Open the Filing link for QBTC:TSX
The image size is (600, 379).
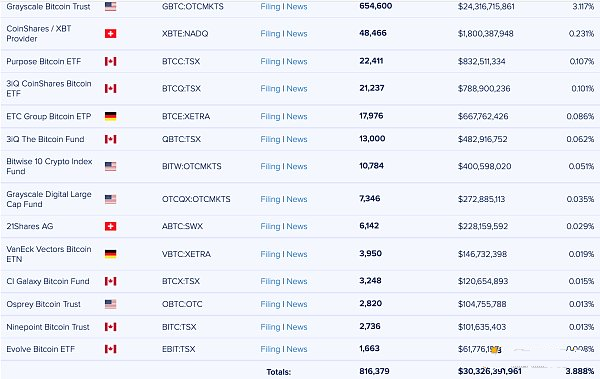click(270, 139)
